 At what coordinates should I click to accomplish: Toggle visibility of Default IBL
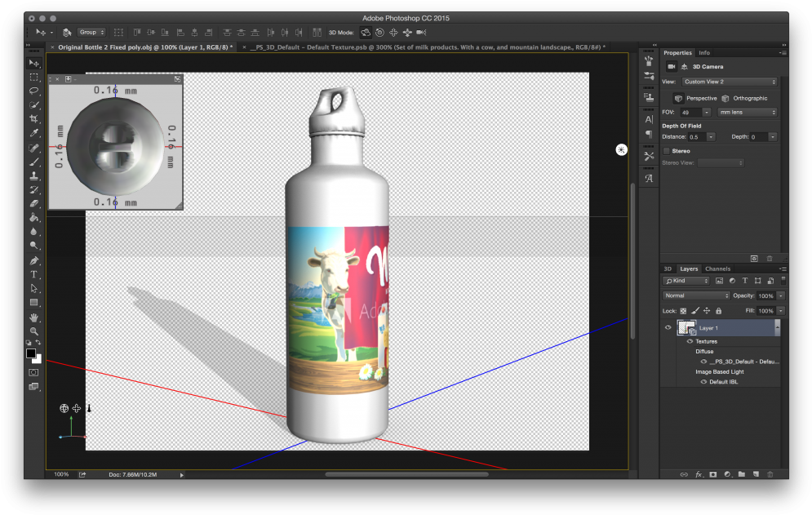(703, 381)
